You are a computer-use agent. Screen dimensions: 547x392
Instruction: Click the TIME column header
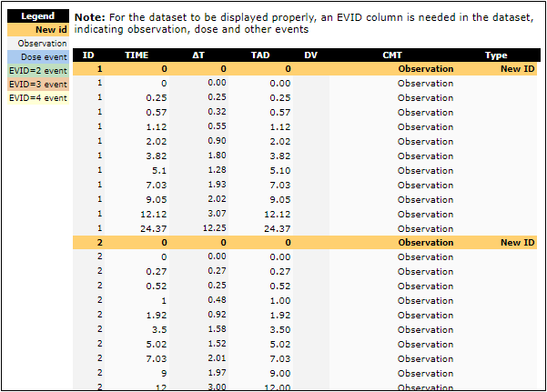(x=137, y=55)
